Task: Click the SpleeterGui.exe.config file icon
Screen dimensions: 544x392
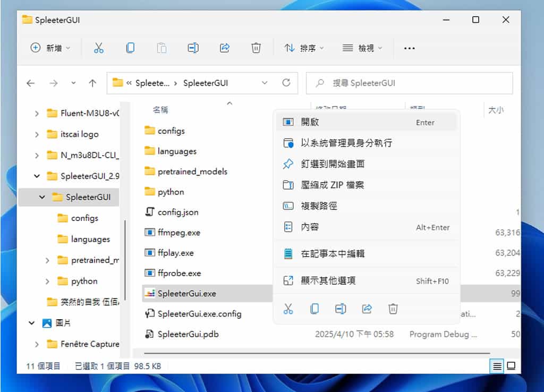Action: [149, 313]
